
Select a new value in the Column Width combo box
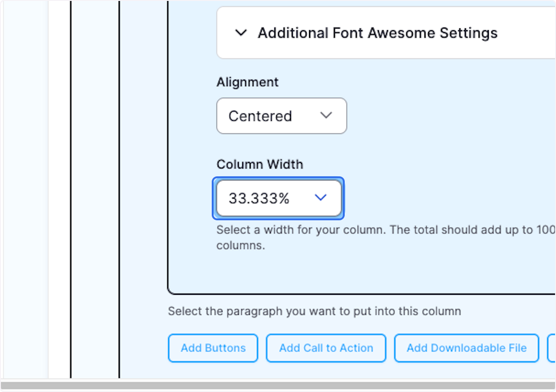click(x=278, y=197)
